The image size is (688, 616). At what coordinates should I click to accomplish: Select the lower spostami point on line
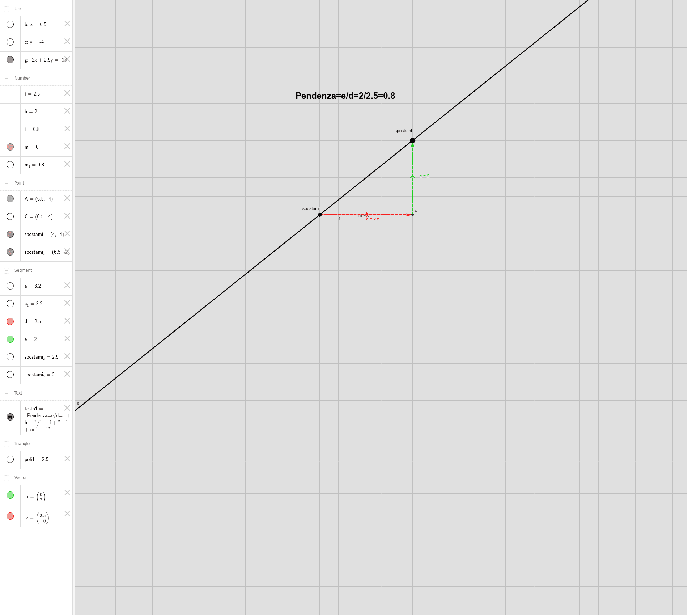pos(320,215)
